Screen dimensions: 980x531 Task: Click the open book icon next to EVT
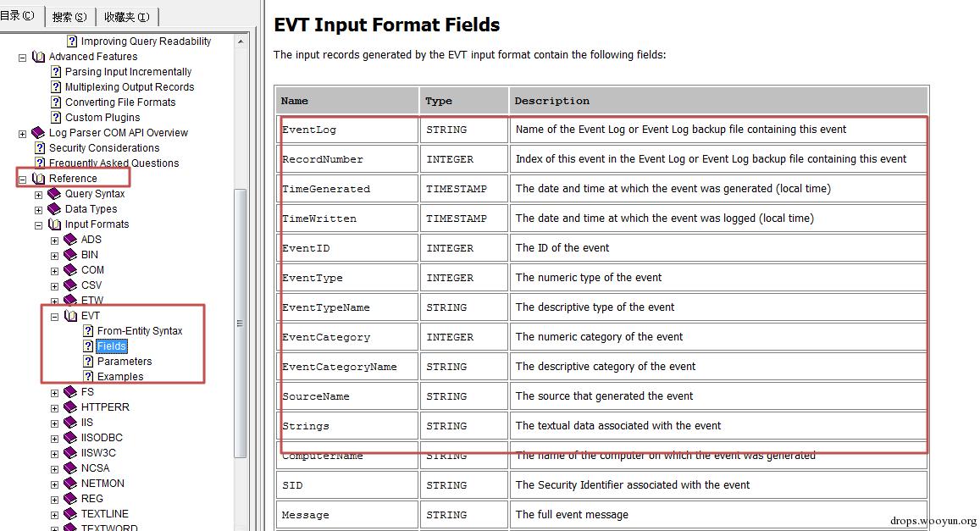(71, 316)
